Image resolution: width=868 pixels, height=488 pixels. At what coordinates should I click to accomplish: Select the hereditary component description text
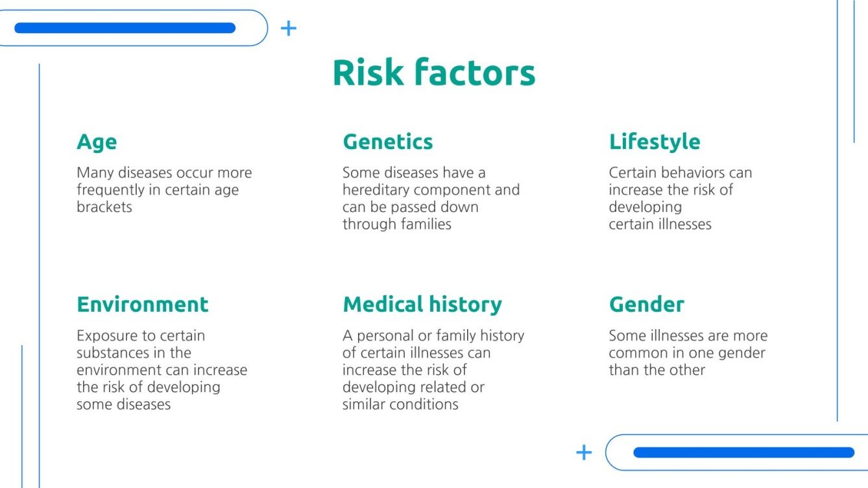click(x=431, y=198)
